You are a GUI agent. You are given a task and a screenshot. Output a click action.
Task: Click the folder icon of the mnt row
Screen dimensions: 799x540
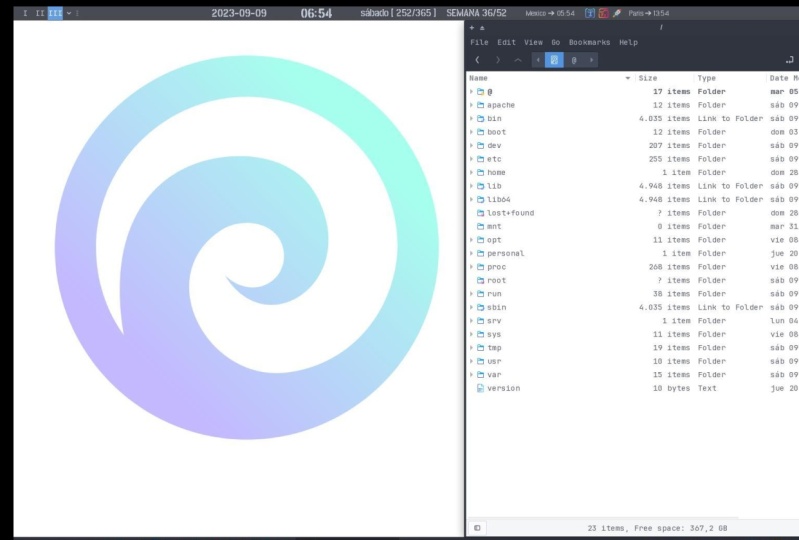coord(481,226)
